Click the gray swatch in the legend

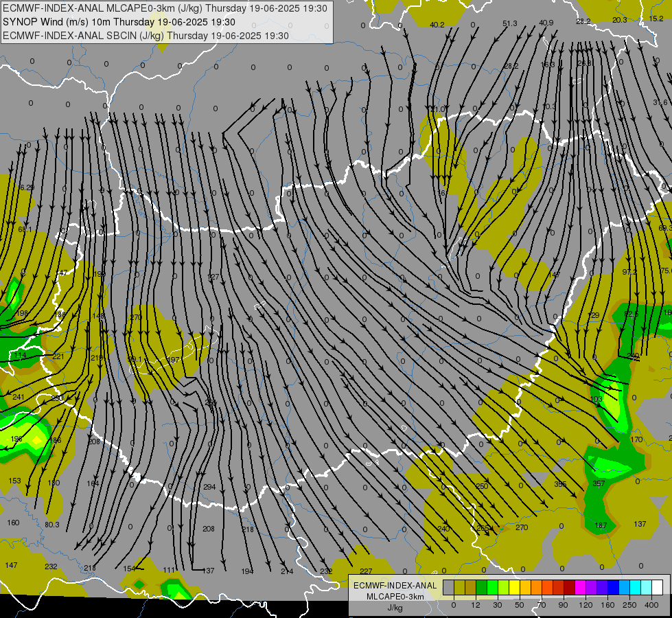tap(449, 587)
